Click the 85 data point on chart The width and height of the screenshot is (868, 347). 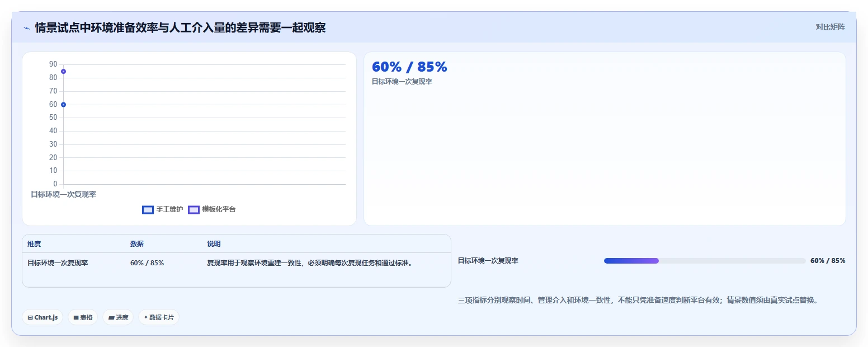[x=64, y=72]
